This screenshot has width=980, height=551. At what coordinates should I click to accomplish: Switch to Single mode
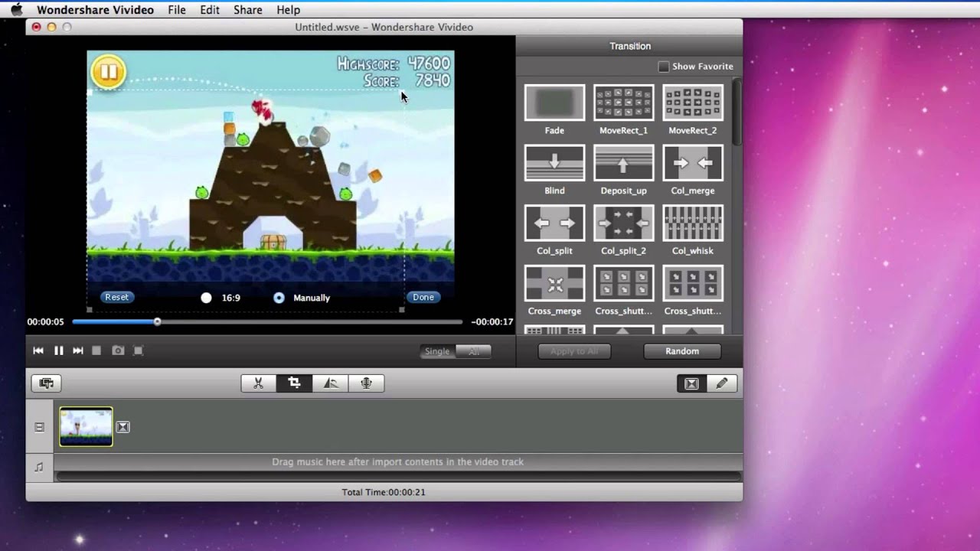click(437, 351)
